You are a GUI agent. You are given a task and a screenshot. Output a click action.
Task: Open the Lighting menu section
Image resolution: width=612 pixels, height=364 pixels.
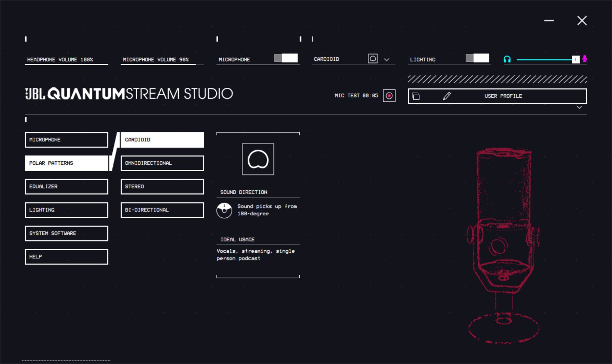[x=67, y=210]
